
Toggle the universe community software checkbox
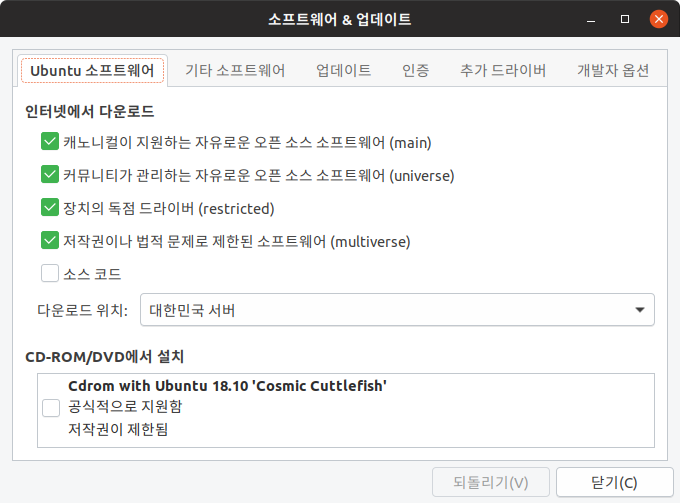pos(50,175)
